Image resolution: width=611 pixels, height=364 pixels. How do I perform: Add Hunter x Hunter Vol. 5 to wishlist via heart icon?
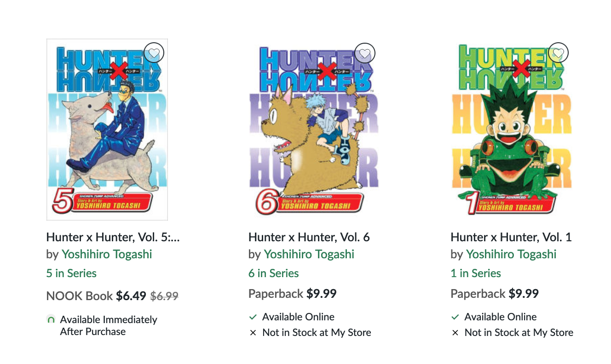154,53
